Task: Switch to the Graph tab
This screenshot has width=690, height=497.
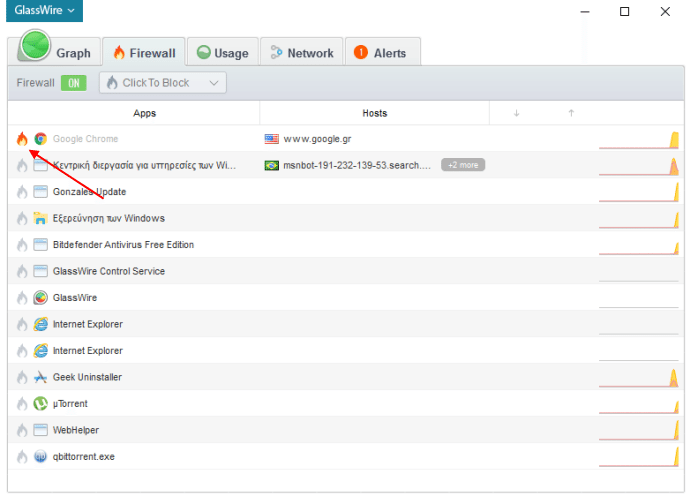Action: [55, 51]
